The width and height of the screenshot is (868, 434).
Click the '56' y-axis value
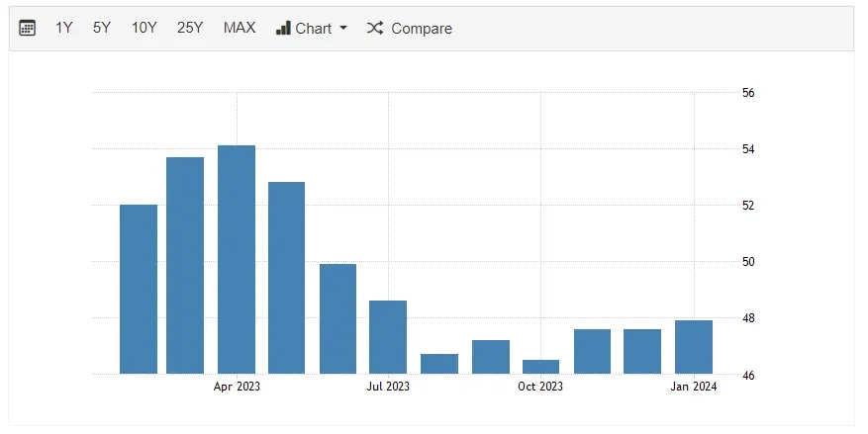pos(748,93)
